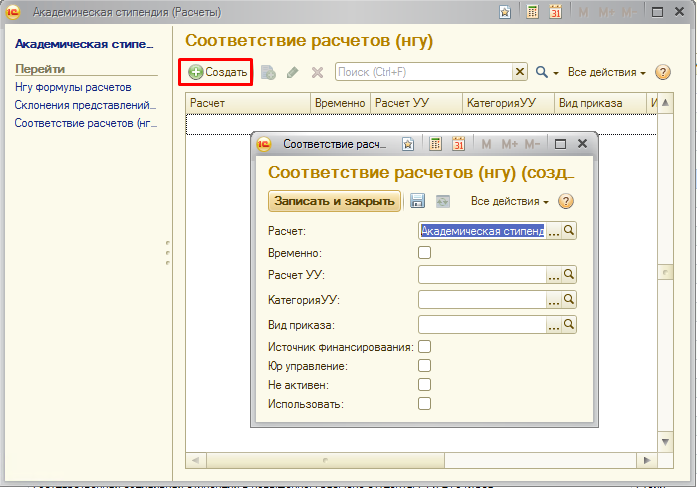Open the Вид приказа ellipsis selector

[x=554, y=324]
